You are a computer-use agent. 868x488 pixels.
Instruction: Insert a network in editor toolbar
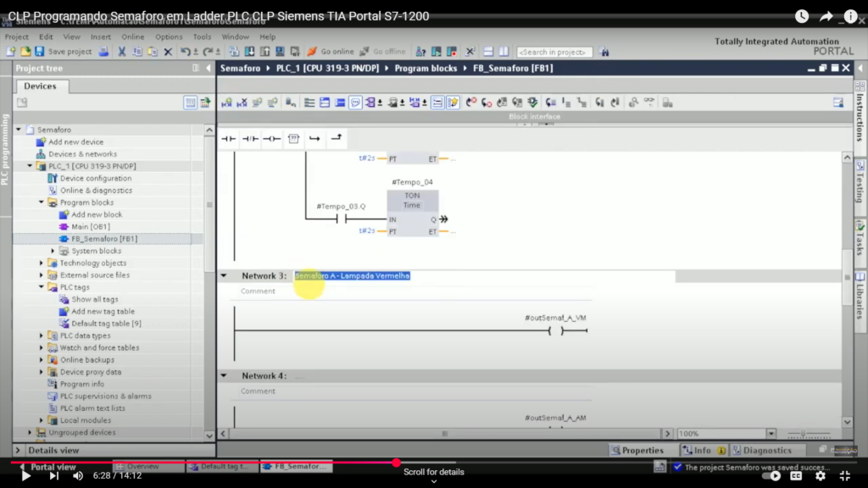coord(227,103)
